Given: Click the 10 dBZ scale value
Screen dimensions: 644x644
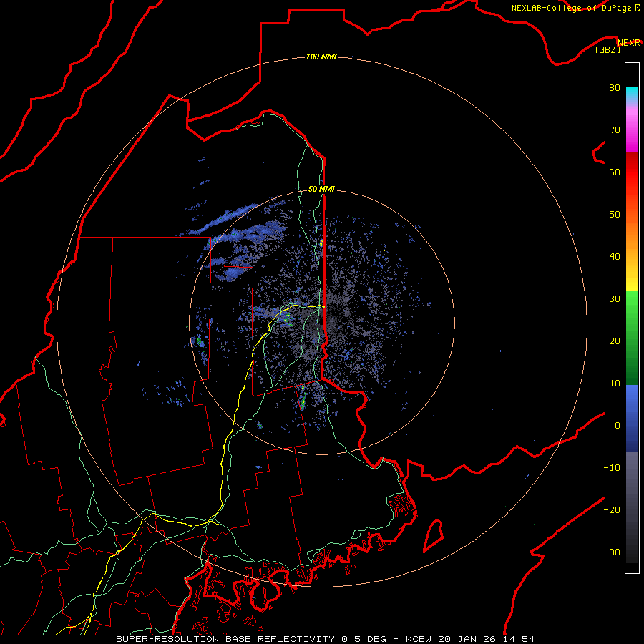Looking at the screenshot, I should point(615,384).
